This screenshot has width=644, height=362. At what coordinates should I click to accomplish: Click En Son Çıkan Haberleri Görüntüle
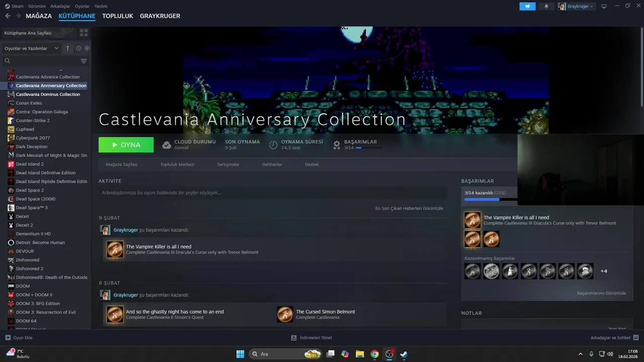tap(409, 208)
